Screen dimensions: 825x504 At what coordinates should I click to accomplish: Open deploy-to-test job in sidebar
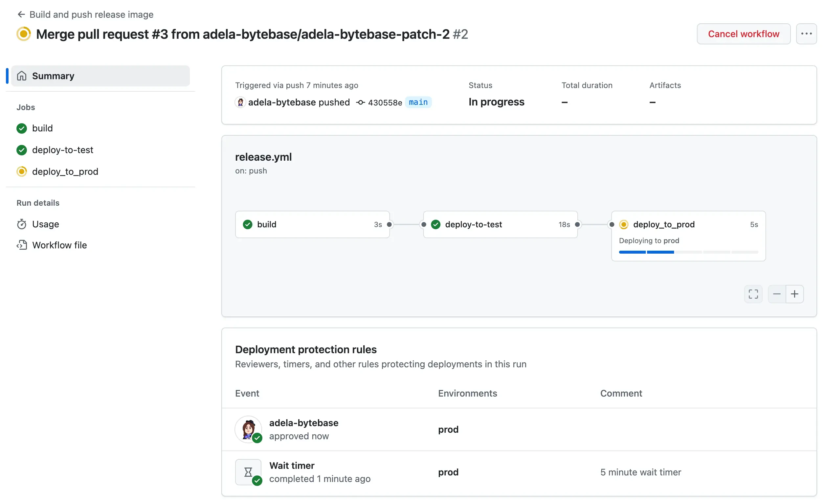(x=62, y=150)
